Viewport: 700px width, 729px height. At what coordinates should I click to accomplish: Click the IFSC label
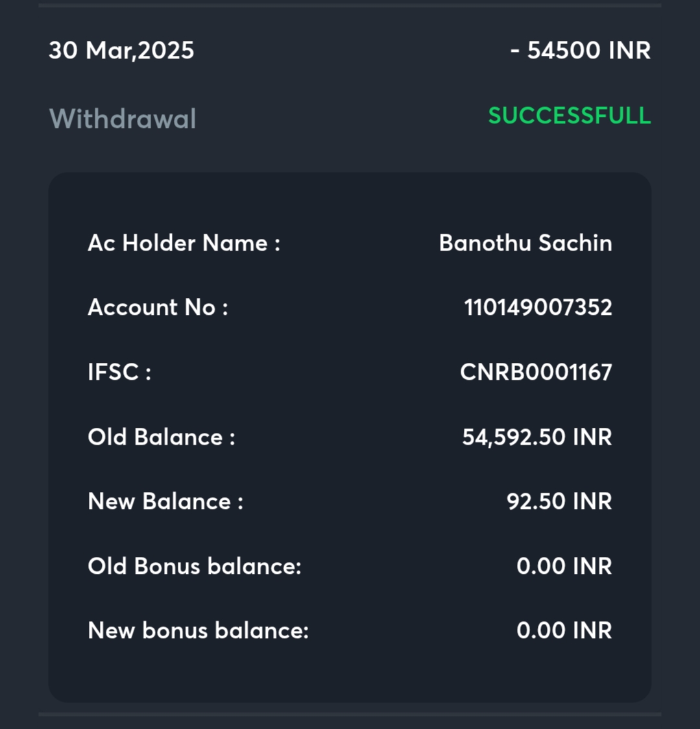click(x=119, y=372)
